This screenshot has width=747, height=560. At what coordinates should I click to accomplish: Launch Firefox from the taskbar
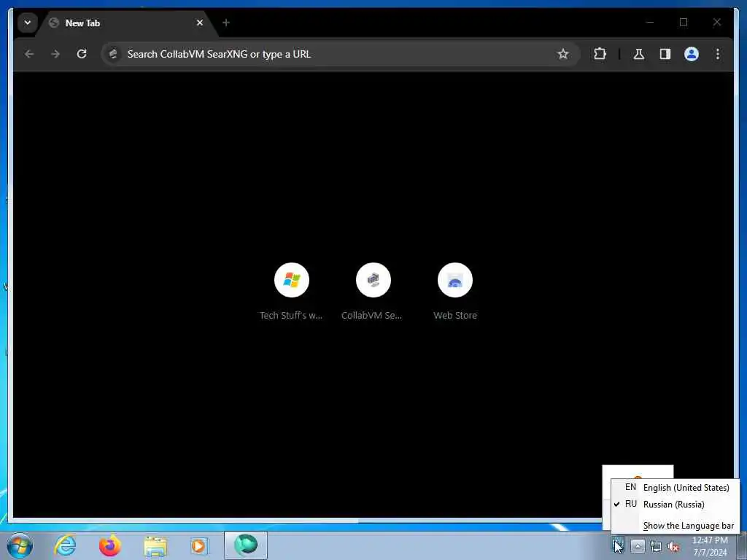pyautogui.click(x=109, y=545)
